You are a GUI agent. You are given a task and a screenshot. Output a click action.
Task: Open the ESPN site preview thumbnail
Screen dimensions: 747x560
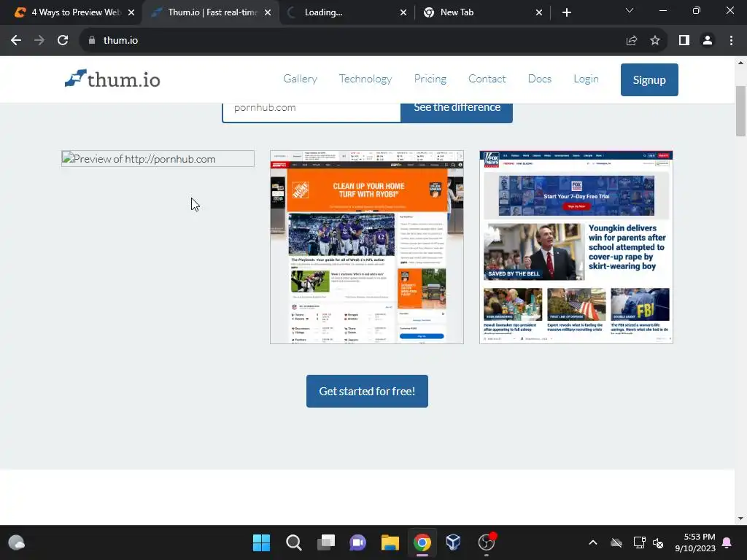[367, 247]
